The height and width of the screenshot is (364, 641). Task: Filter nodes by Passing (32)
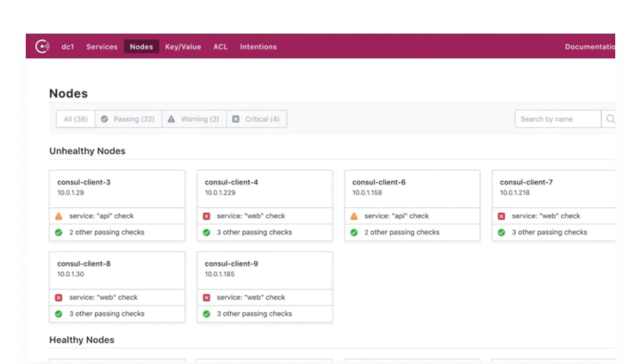128,119
